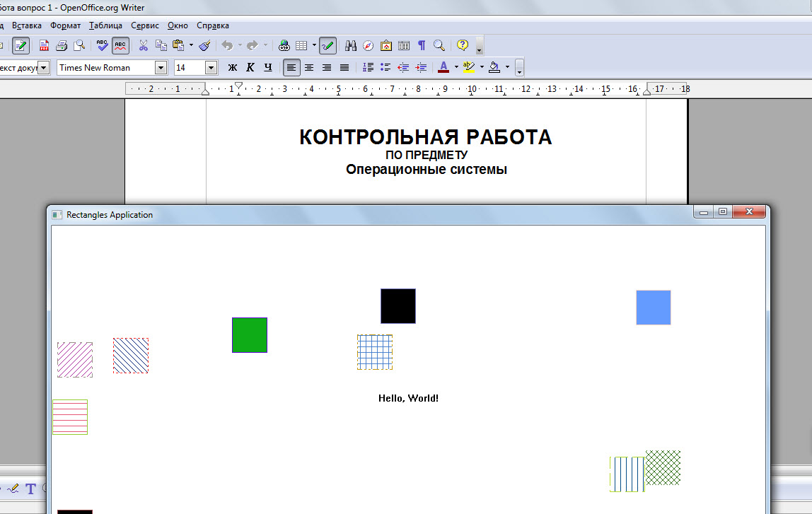Open the Формат menu

click(65, 25)
